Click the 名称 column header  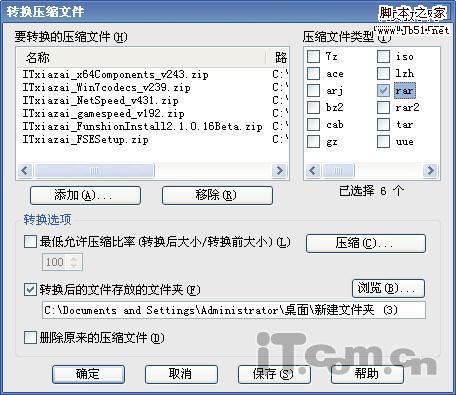(141, 58)
